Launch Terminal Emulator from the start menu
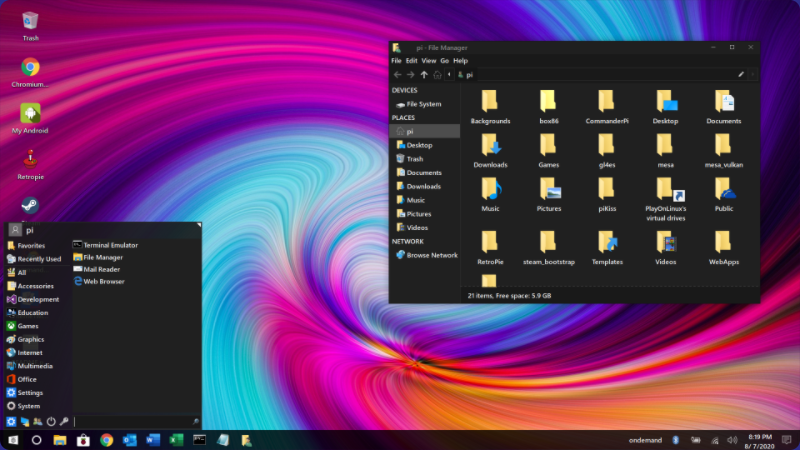This screenshot has width=800, height=450. click(x=110, y=245)
